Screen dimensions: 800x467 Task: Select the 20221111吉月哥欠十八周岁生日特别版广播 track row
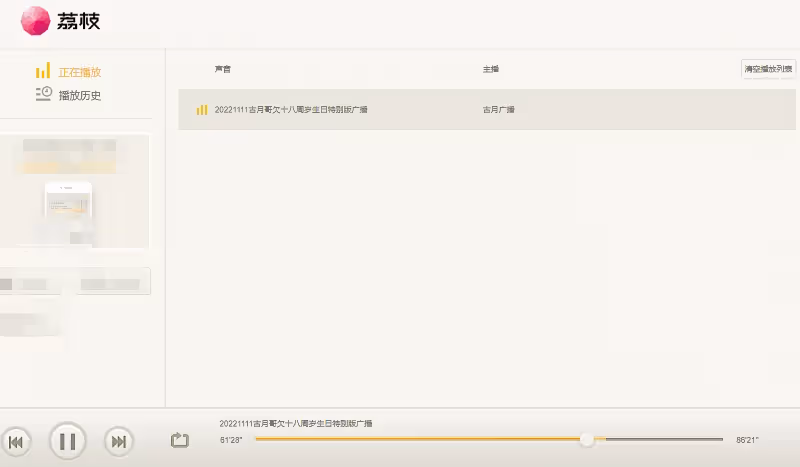(487, 109)
